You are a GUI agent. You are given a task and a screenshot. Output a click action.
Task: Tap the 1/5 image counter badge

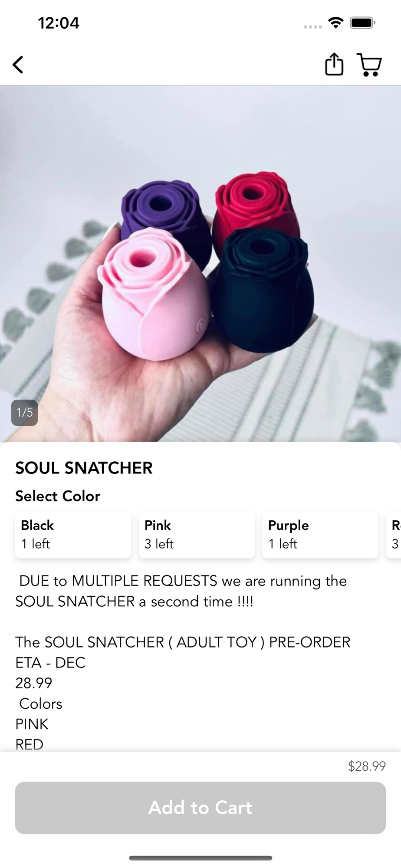point(24,412)
